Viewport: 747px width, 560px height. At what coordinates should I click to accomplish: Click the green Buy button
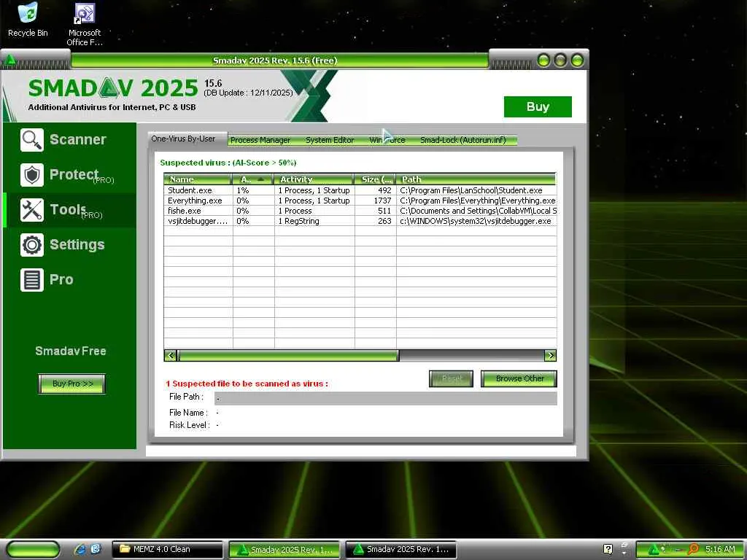click(x=538, y=106)
